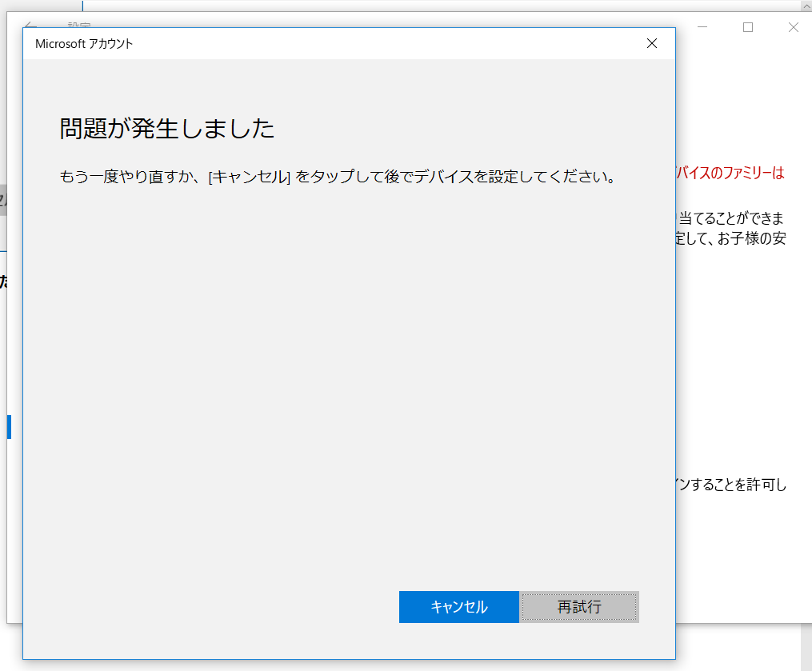Minimize the Settings window behind the dialog
Image resolution: width=812 pixels, height=671 pixels.
click(x=702, y=27)
